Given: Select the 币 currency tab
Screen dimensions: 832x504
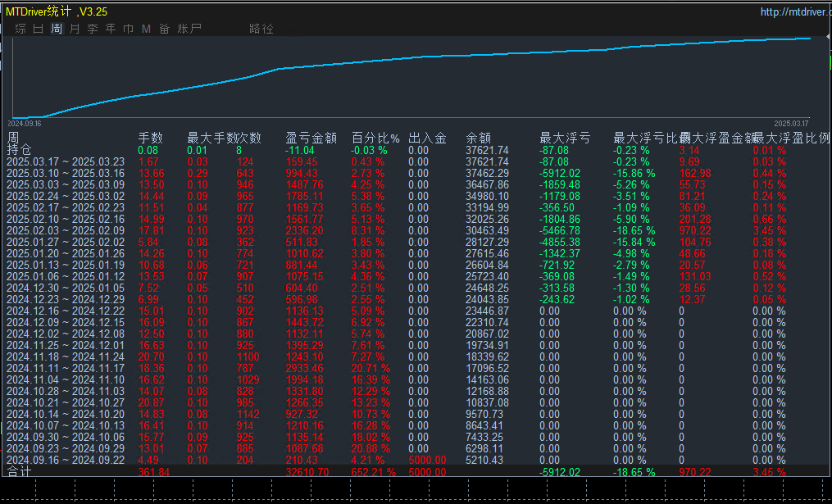Looking at the screenshot, I should 129,29.
